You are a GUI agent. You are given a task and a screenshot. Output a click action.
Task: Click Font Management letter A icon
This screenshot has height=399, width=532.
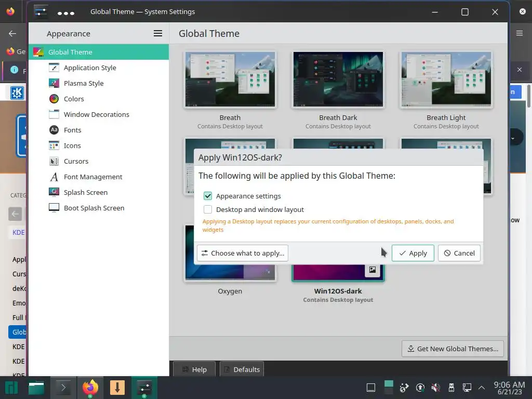pyautogui.click(x=54, y=177)
